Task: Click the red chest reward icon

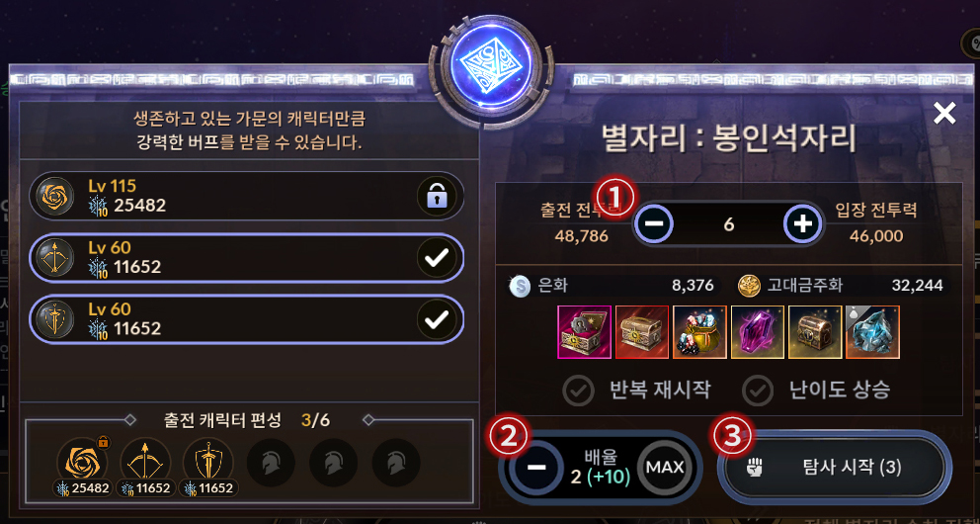Action: coord(642,332)
